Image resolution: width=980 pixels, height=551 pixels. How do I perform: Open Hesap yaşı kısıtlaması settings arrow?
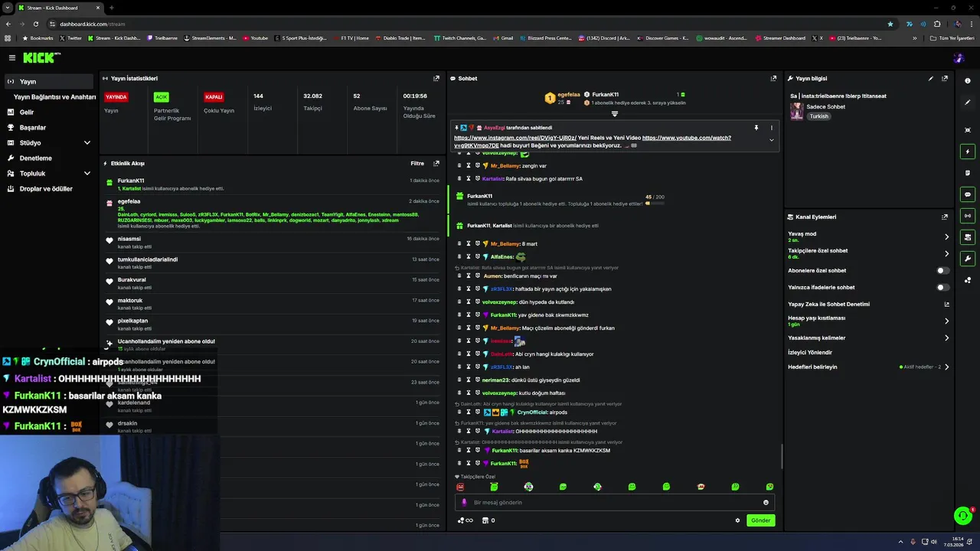pos(946,321)
